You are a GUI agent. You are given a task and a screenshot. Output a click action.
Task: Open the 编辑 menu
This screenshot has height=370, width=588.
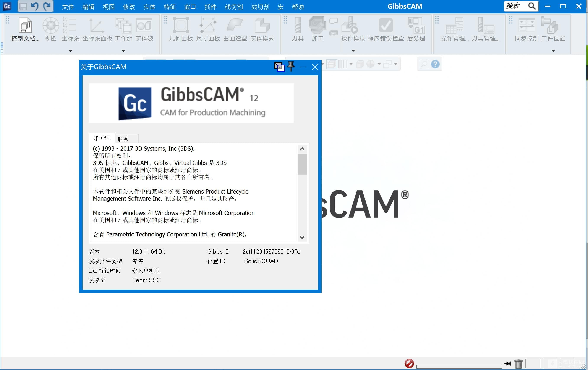coord(88,7)
